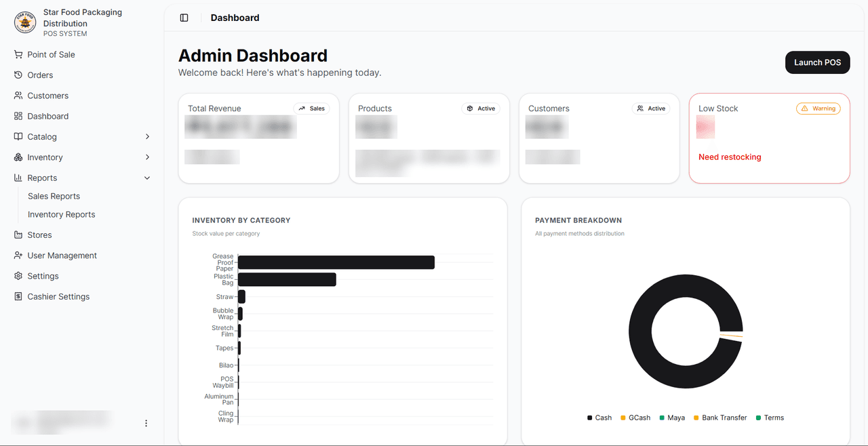Click the GCash legend color swatch
This screenshot has height=446, width=868.
tap(623, 418)
